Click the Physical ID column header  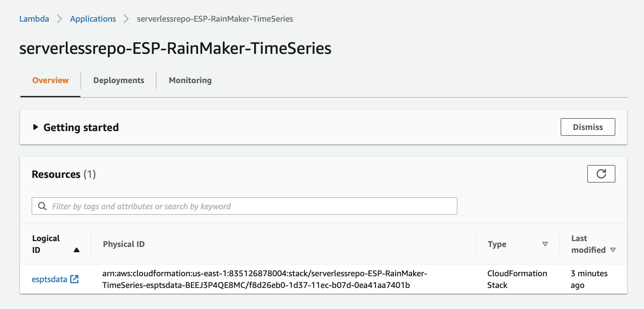click(x=124, y=244)
